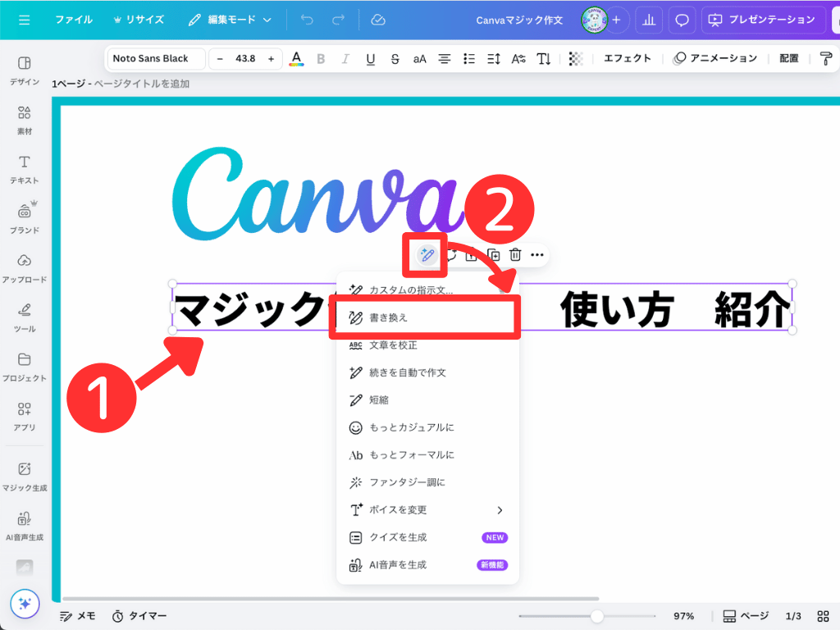Viewport: 840px width, 630px height.
Task: Toggle bulleted list
Action: coord(468,58)
